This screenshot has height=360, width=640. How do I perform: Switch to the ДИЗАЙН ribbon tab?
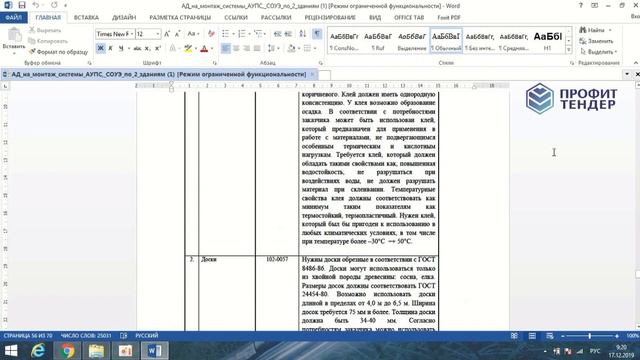tap(124, 18)
